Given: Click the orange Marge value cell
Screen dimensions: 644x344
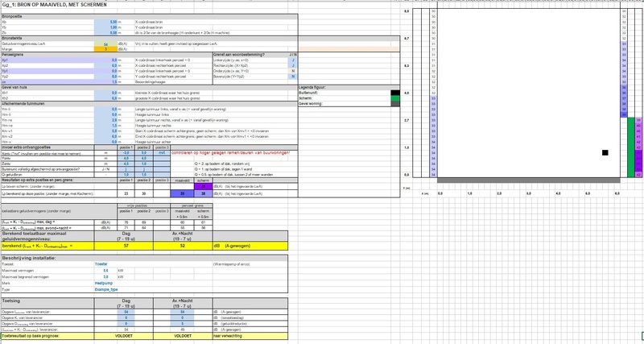Looking at the screenshot, I should [106, 49].
